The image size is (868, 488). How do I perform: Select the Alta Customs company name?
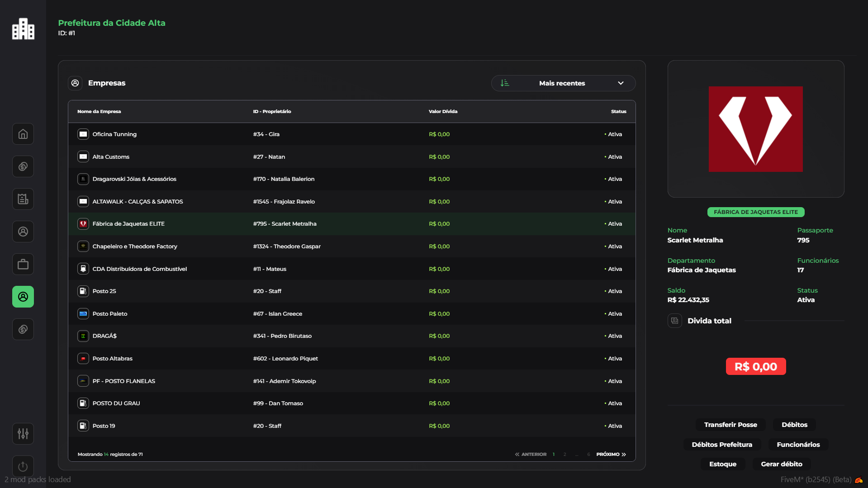tap(111, 157)
